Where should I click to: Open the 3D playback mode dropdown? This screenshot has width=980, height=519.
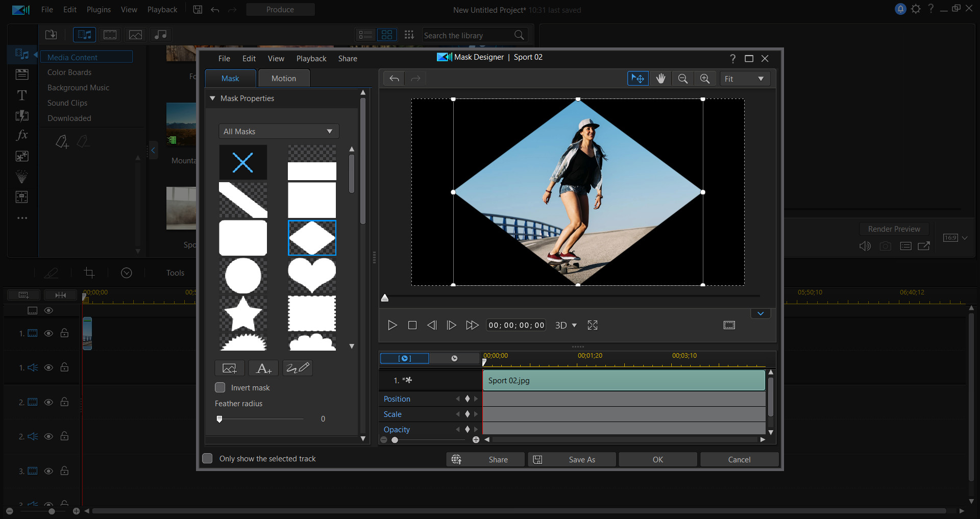(x=566, y=325)
